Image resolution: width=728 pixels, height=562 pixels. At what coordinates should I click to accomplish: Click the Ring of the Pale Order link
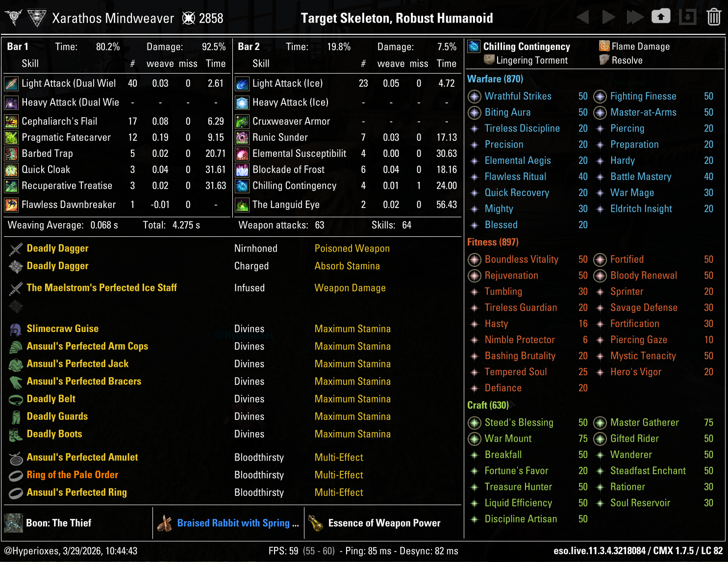[x=72, y=475]
